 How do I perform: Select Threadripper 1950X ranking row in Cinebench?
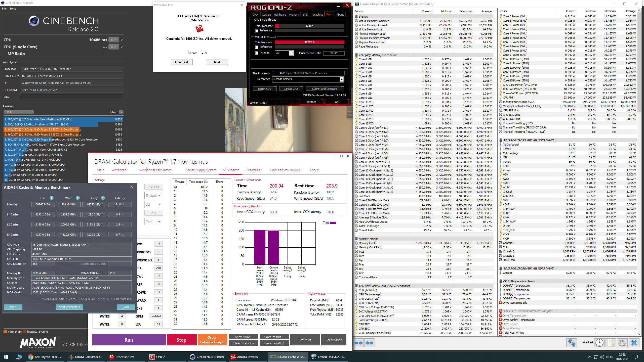tap(63, 140)
